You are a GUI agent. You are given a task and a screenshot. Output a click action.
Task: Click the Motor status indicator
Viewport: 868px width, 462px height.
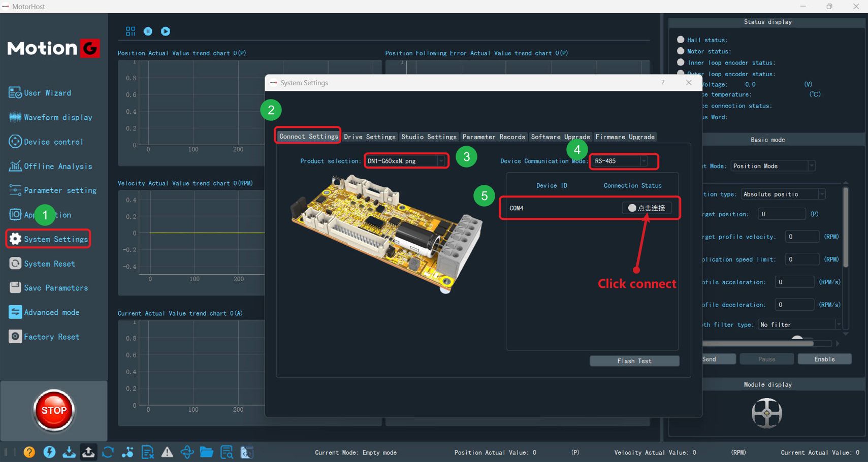coord(681,51)
